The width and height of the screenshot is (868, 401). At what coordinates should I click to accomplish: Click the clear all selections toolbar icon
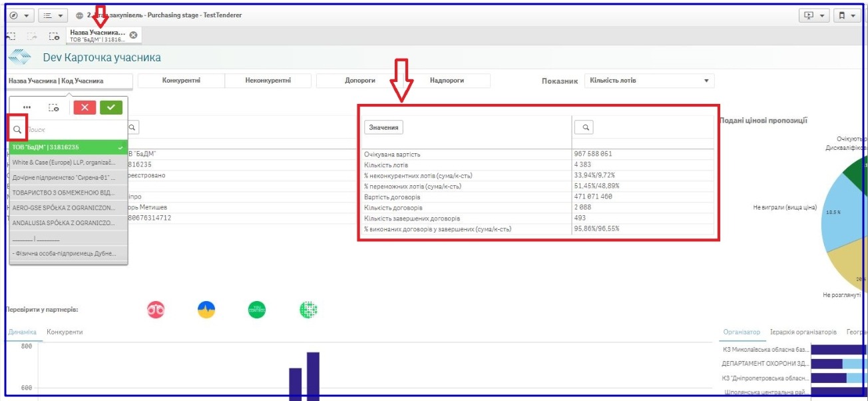pos(55,36)
